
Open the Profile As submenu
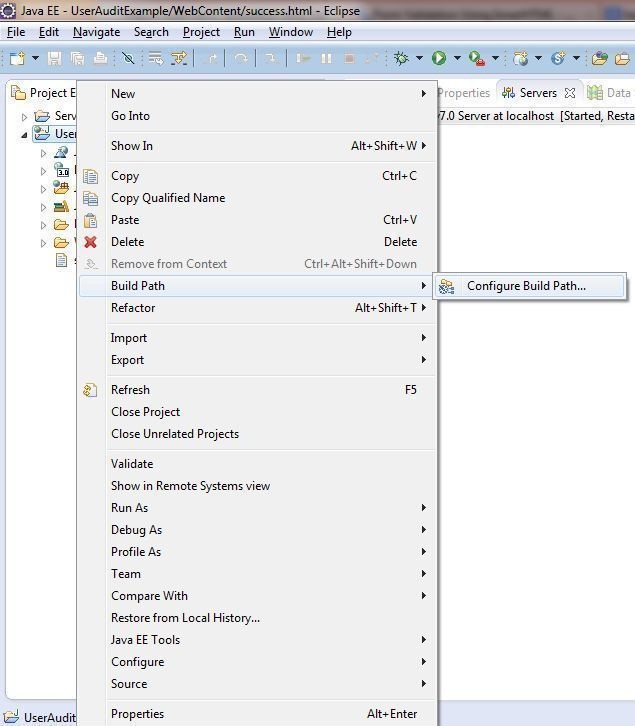[x=257, y=552]
